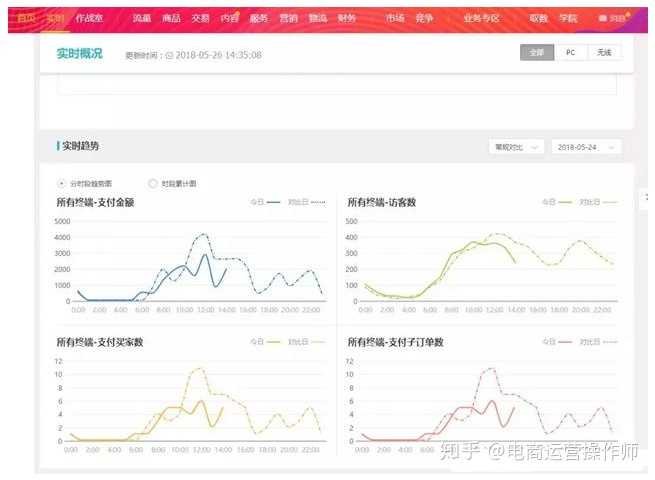
Task: Click 对比日 legend in 访客数 chart
Action: click(x=597, y=203)
